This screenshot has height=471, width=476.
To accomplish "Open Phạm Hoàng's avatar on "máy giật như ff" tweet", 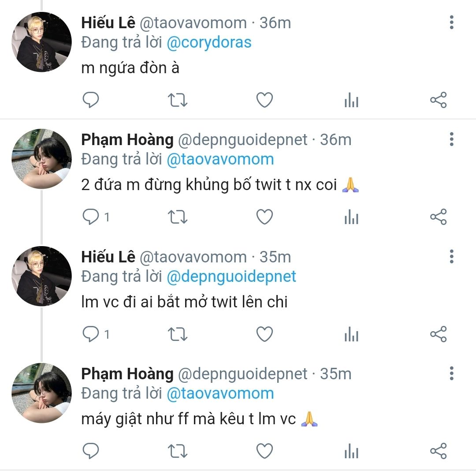I will point(42,393).
